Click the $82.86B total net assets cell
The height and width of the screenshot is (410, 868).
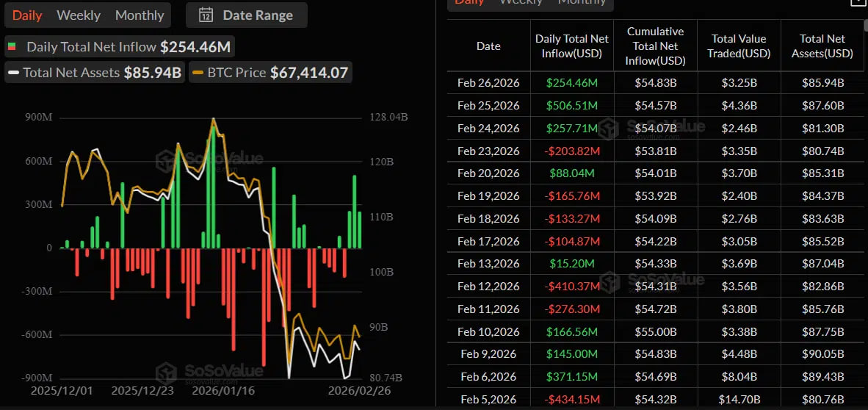pyautogui.click(x=822, y=287)
